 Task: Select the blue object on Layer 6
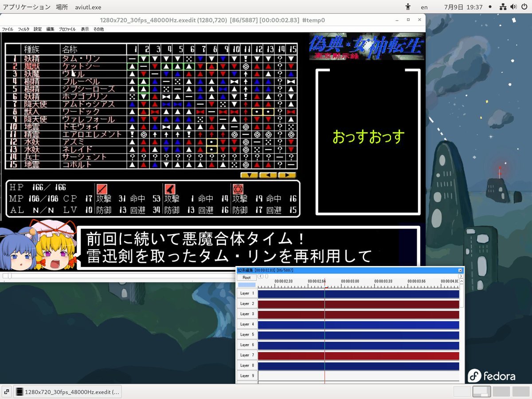click(x=358, y=345)
